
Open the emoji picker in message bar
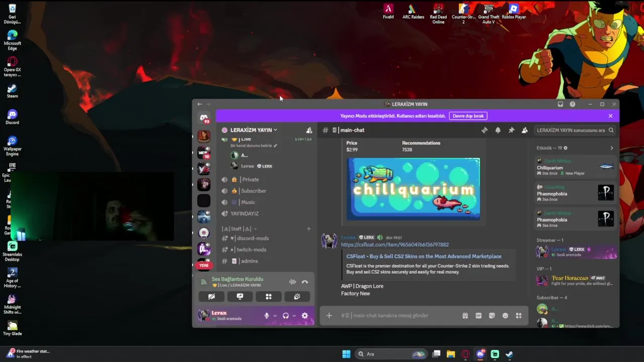pos(505,316)
